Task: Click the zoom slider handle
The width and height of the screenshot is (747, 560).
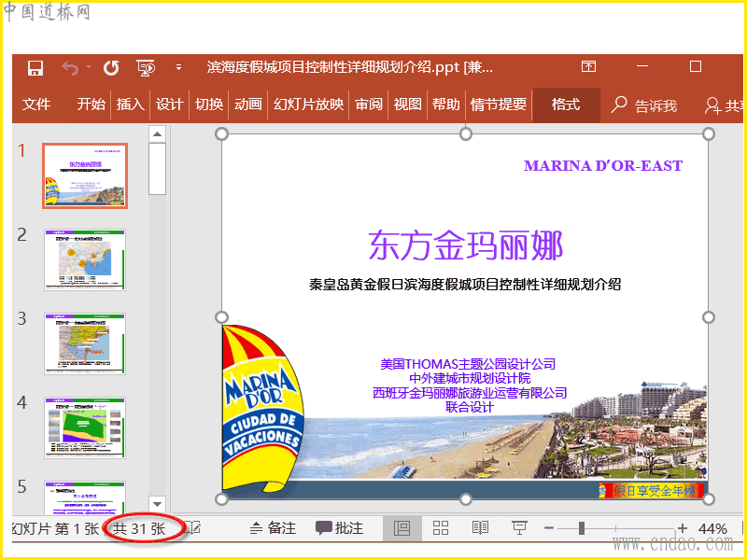Action: [x=581, y=528]
